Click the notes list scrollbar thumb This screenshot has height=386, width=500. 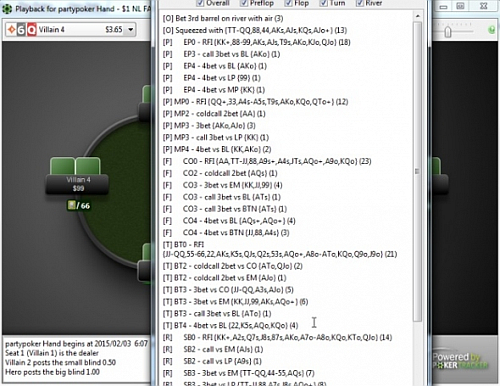click(x=417, y=171)
